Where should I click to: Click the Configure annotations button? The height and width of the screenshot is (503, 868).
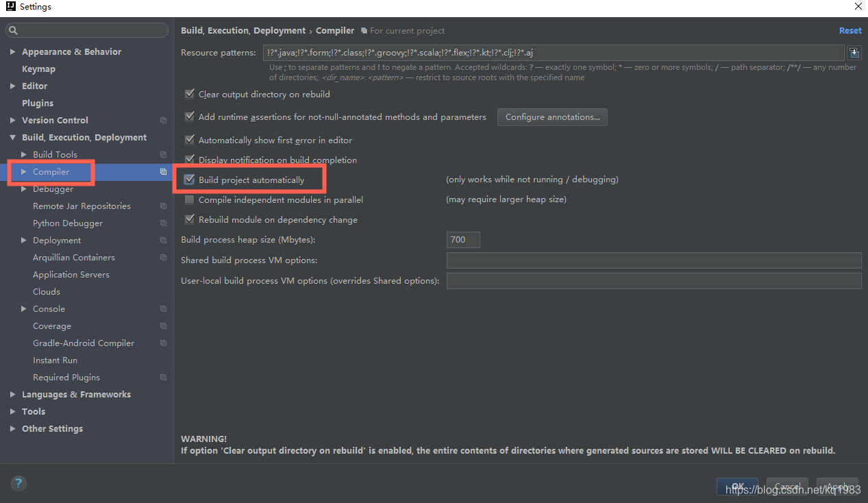pyautogui.click(x=551, y=116)
